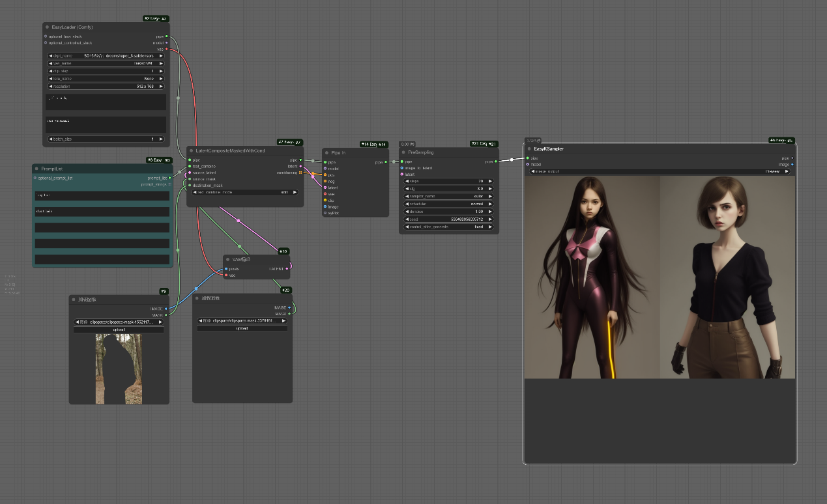
Task: Collapse the PromptList node using its title dot
Action: tap(36, 169)
